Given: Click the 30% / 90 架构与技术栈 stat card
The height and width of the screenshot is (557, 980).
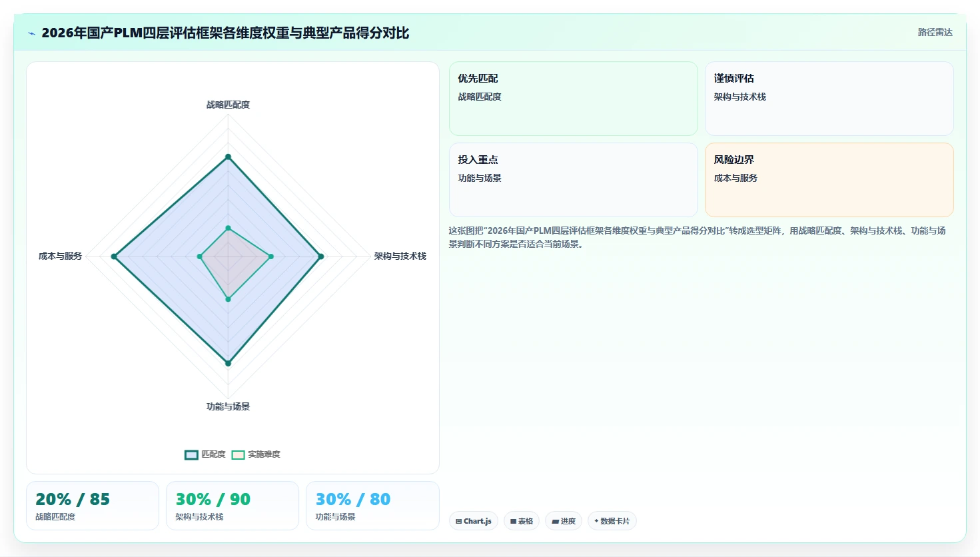Looking at the screenshot, I should (233, 506).
